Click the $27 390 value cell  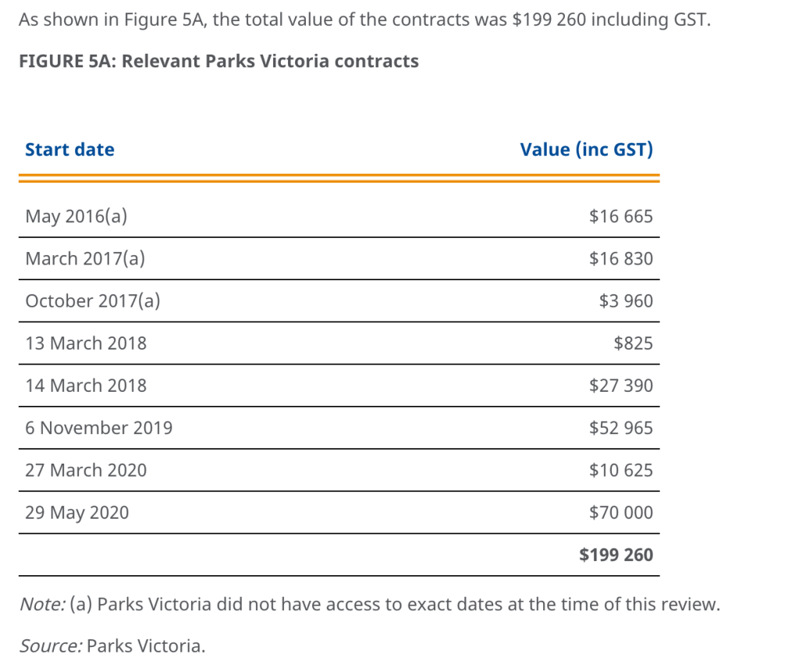(621, 385)
